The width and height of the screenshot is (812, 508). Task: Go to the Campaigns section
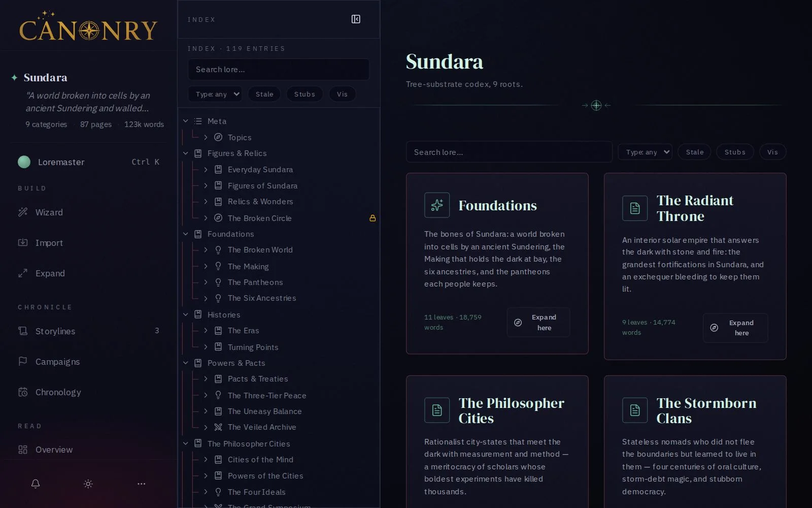point(89,362)
